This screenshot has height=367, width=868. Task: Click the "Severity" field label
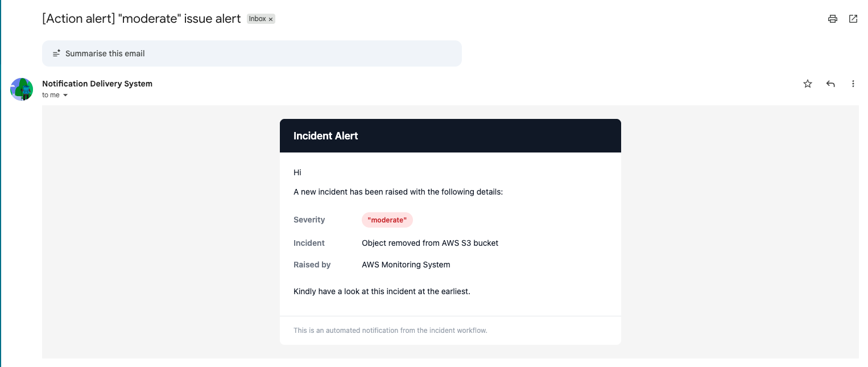[x=309, y=220]
